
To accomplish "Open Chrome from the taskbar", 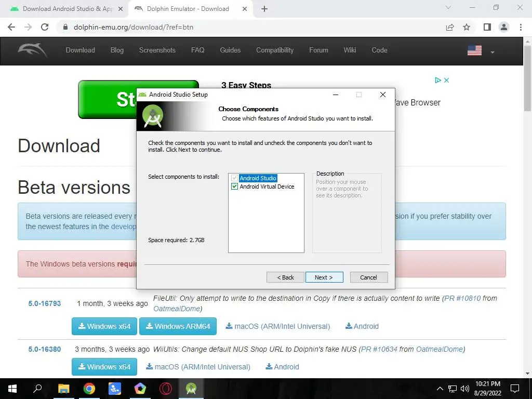I will tap(89, 389).
